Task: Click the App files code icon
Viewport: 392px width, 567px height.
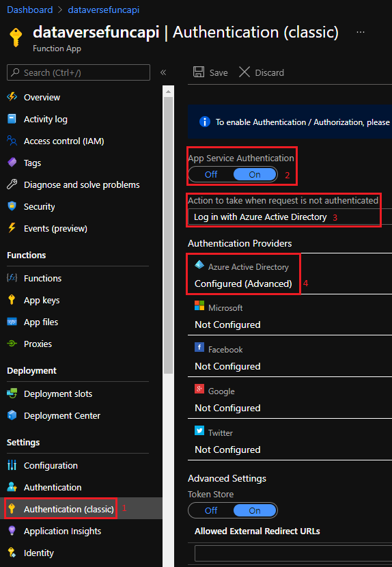Action: click(12, 322)
